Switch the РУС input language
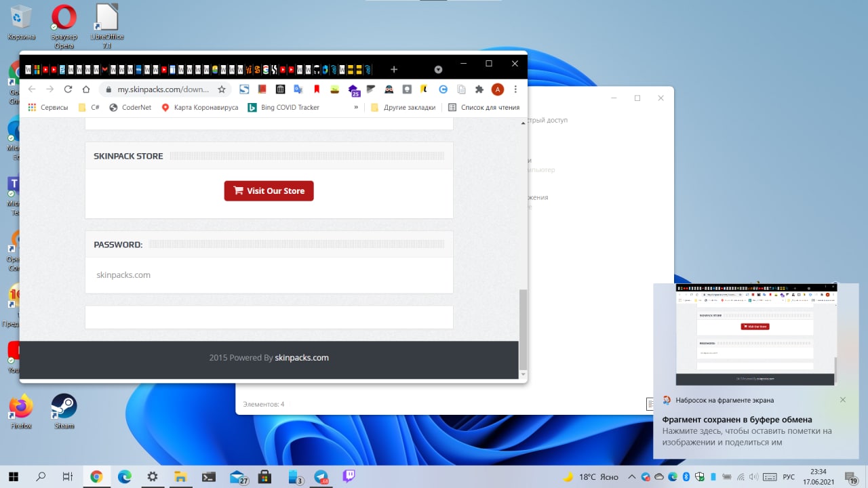868x488 pixels. point(789,477)
